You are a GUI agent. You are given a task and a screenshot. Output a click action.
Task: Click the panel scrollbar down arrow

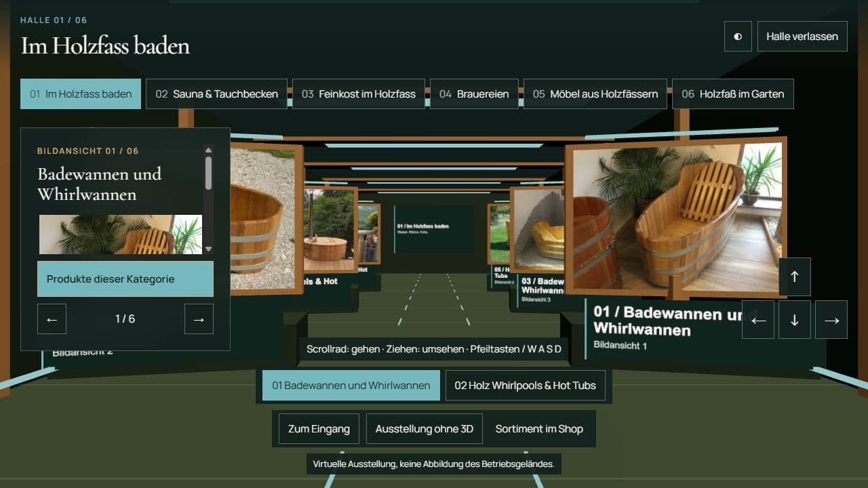pos(208,249)
